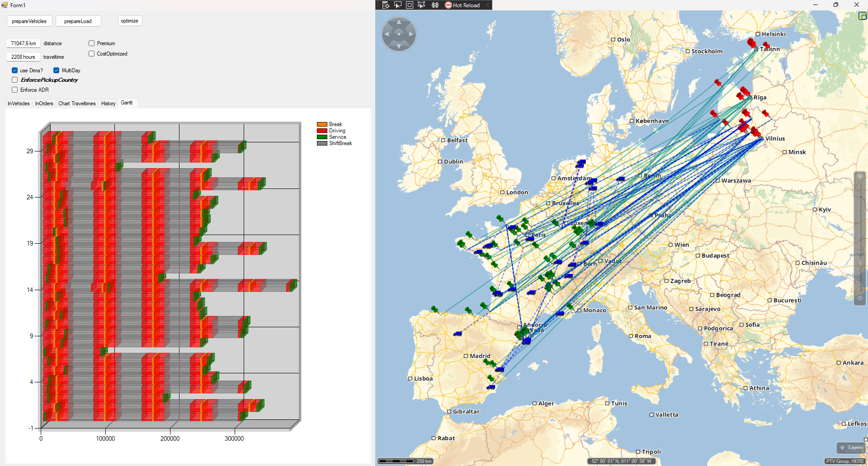
Task: Enable the Premium checkbox
Action: 92,43
